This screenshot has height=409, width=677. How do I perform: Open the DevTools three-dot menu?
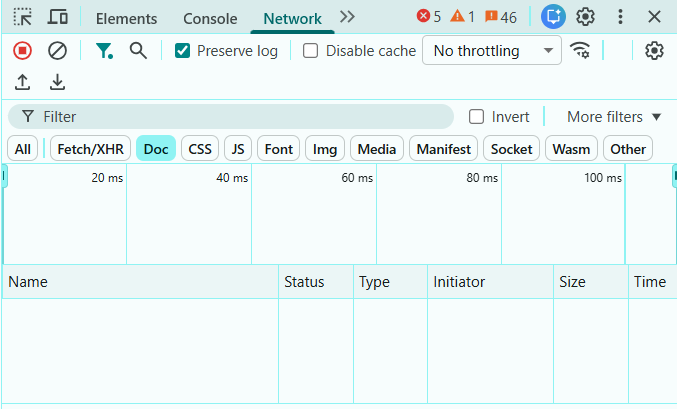tap(620, 17)
